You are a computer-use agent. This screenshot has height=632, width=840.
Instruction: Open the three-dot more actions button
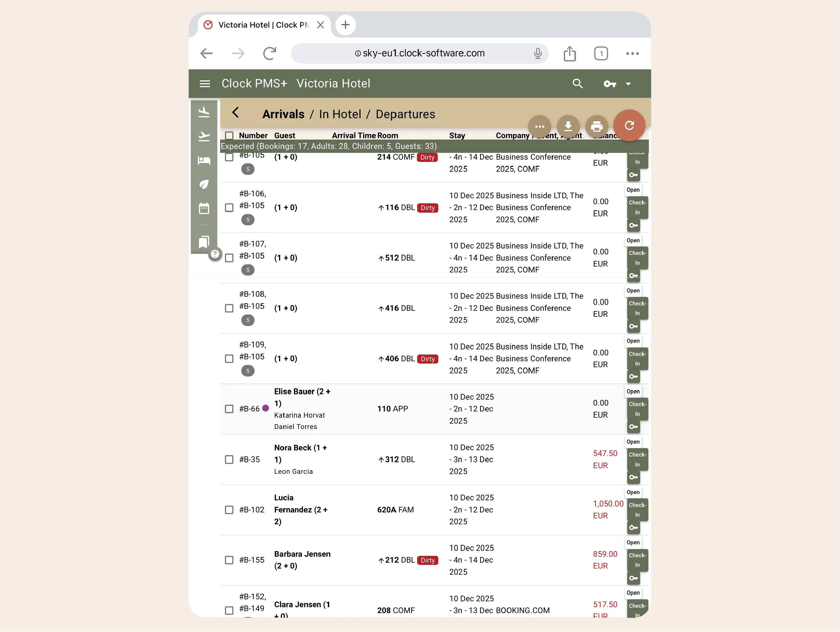tap(539, 126)
